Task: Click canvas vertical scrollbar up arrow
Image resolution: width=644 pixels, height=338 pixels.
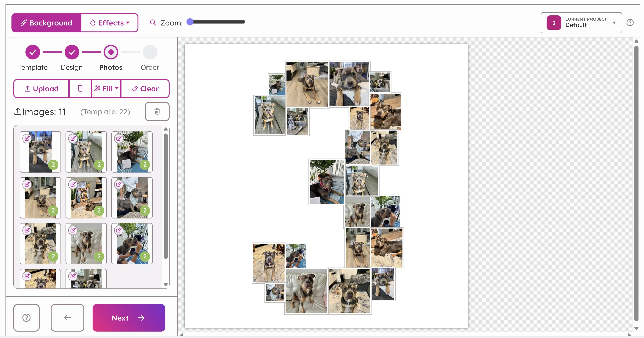Action: 636,41
